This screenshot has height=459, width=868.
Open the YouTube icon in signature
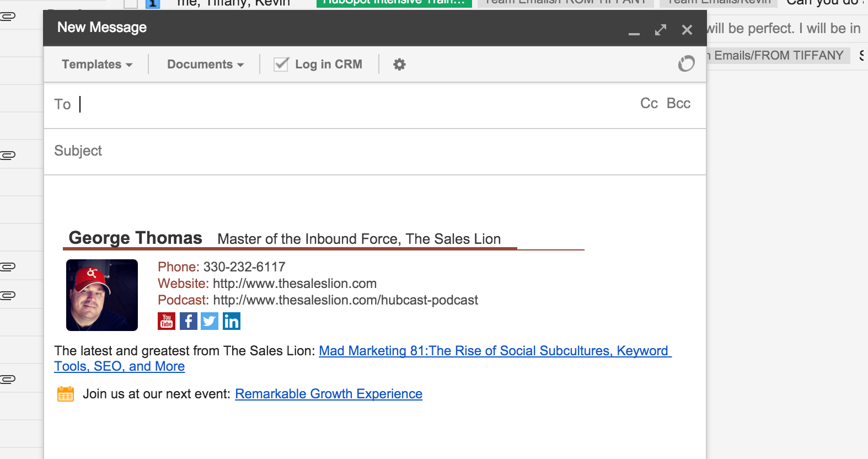pos(167,321)
